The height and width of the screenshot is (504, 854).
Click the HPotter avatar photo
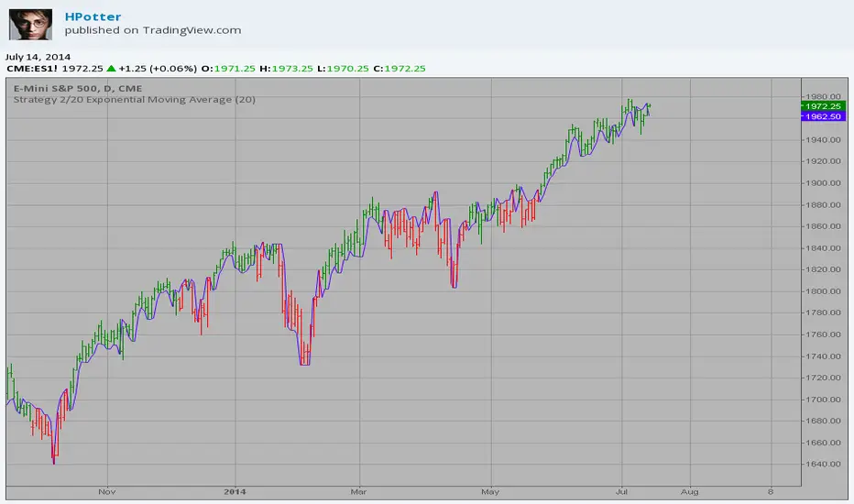(x=30, y=25)
